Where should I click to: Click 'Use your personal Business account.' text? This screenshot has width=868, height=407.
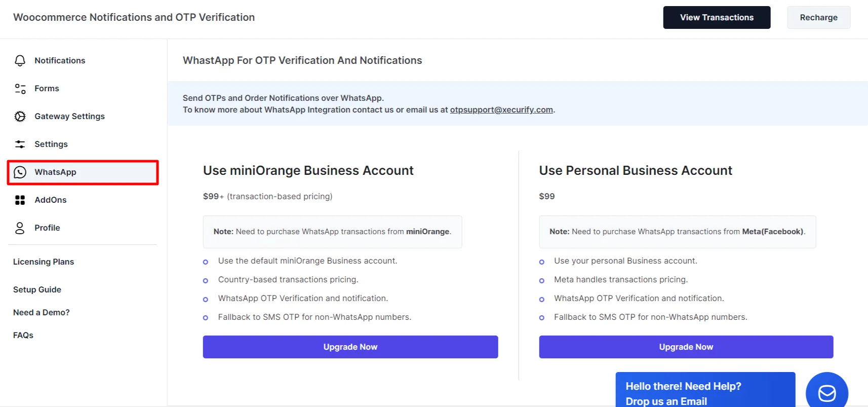pyautogui.click(x=625, y=261)
